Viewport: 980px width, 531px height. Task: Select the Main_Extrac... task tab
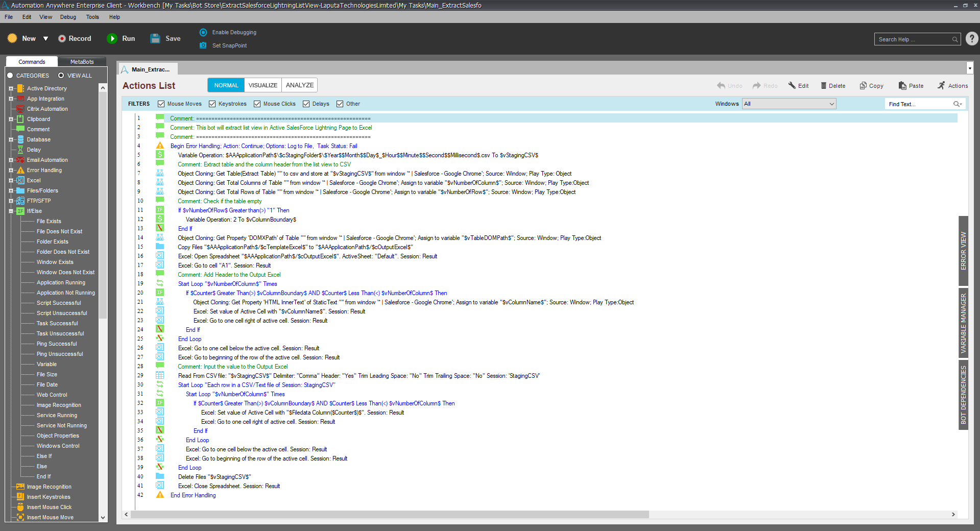(x=148, y=69)
